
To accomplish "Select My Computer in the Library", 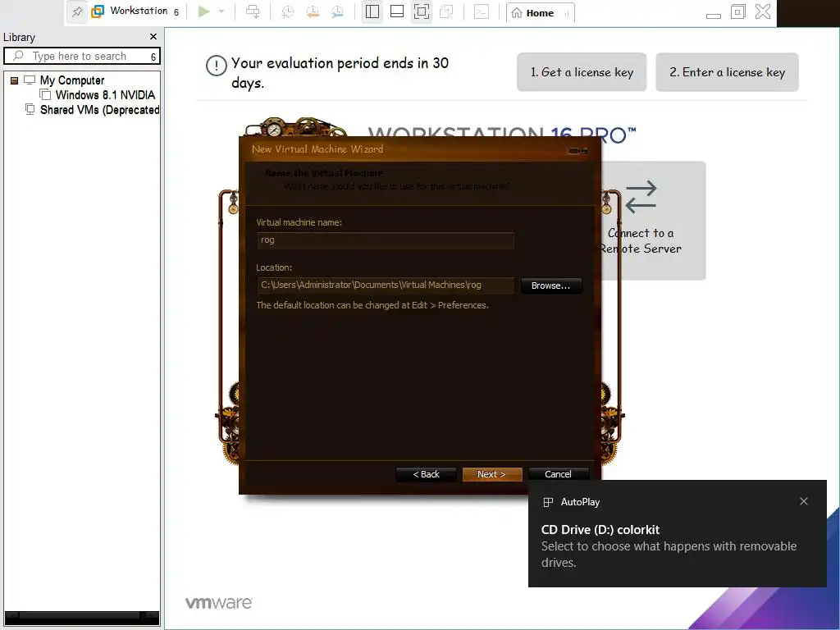I will pos(72,80).
